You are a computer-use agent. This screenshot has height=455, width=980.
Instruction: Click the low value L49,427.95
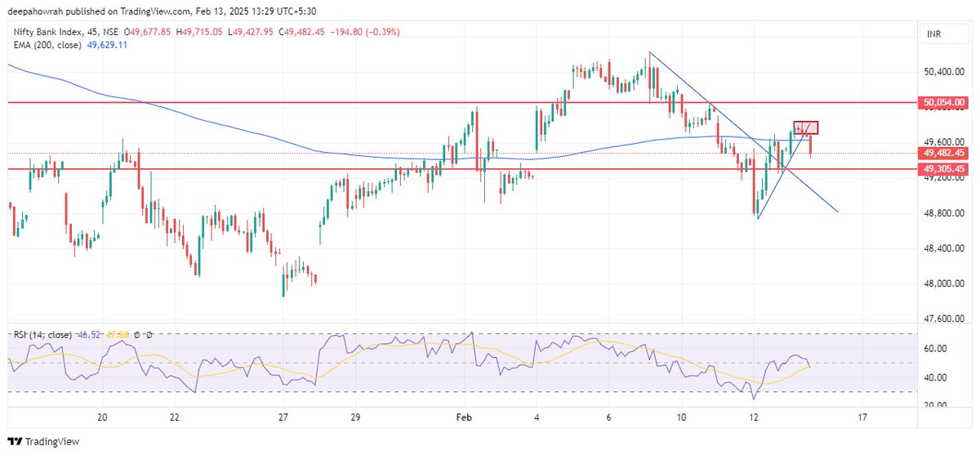click(252, 32)
